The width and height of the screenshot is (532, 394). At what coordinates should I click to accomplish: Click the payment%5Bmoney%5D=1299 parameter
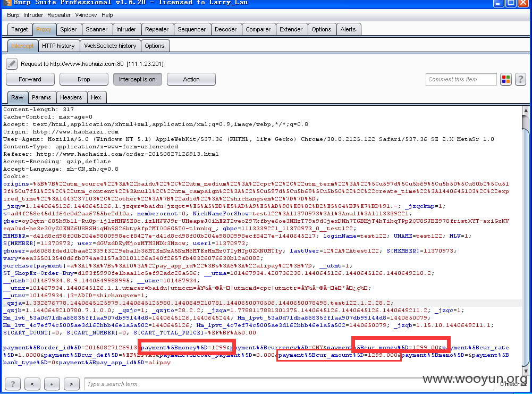point(183,348)
